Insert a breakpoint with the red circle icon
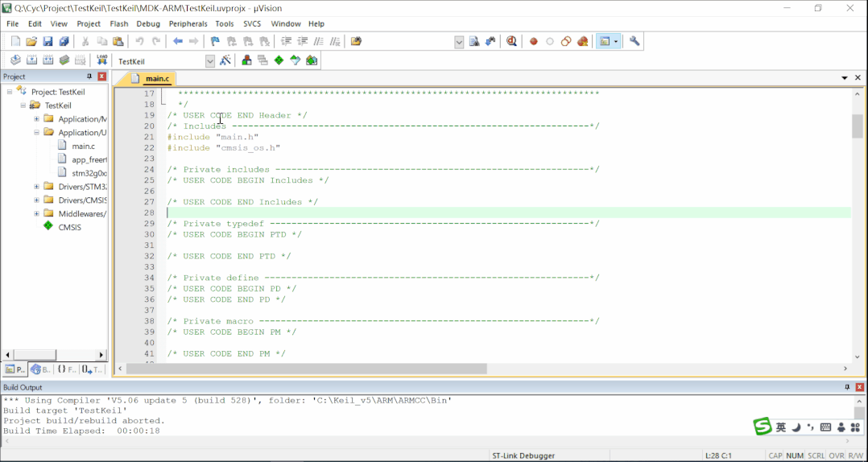868x462 pixels. [534, 42]
